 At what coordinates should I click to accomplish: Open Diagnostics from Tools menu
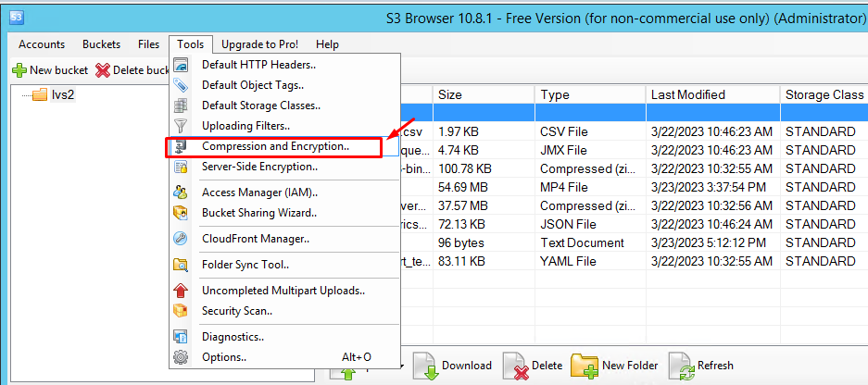click(x=284, y=336)
